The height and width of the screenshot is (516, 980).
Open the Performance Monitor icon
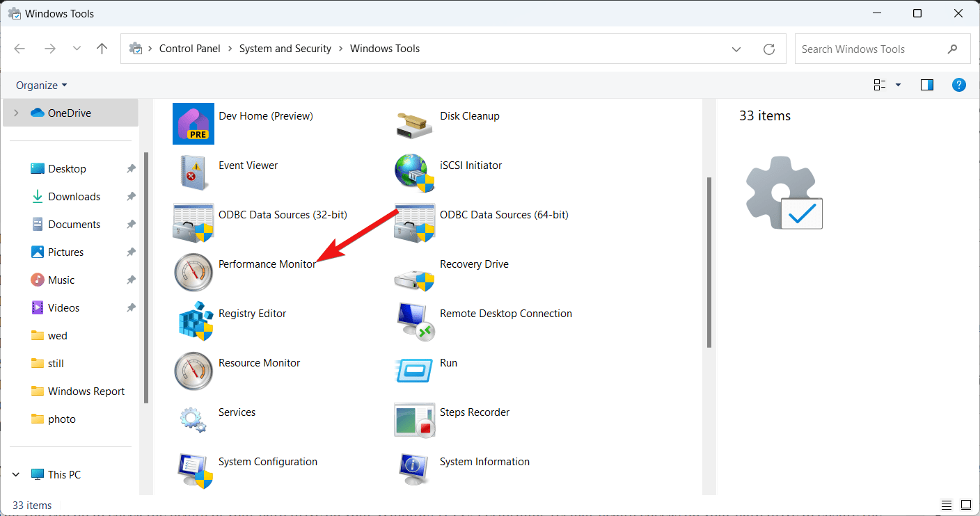point(193,272)
